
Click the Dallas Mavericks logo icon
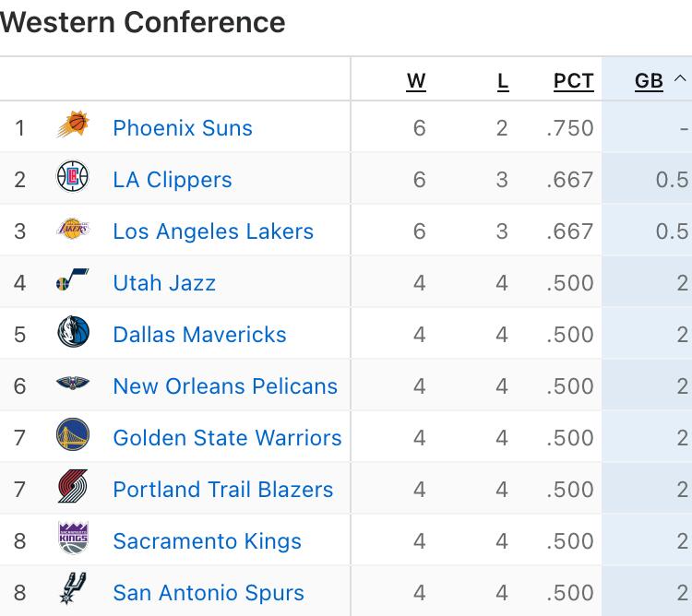click(73, 333)
